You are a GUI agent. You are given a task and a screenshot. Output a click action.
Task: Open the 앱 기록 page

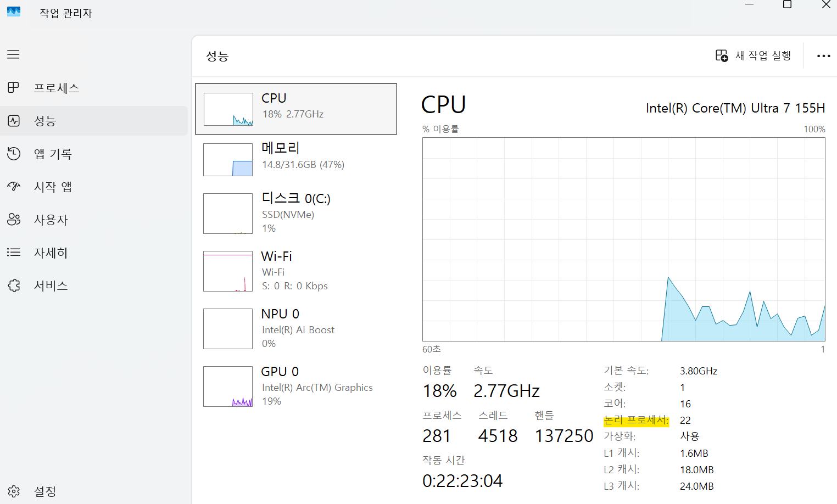[94, 154]
